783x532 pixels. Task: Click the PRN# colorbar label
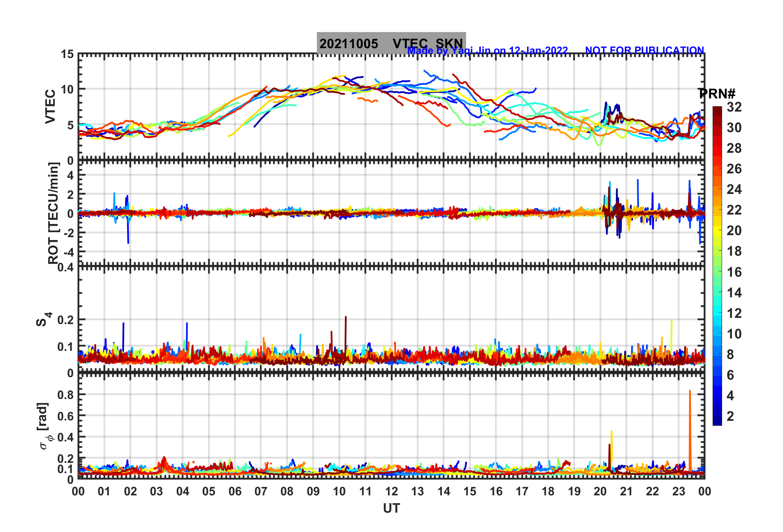pos(717,93)
